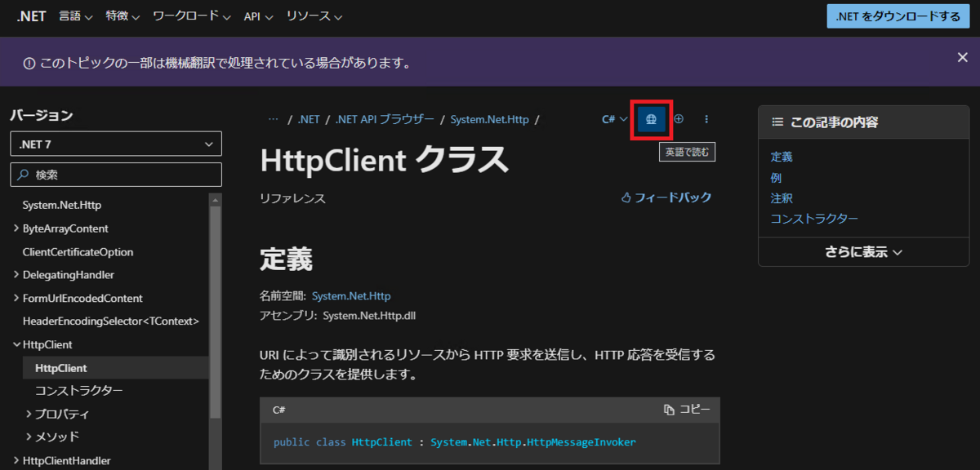
Task: Jump to 注釈 in article contents
Action: 782,198
